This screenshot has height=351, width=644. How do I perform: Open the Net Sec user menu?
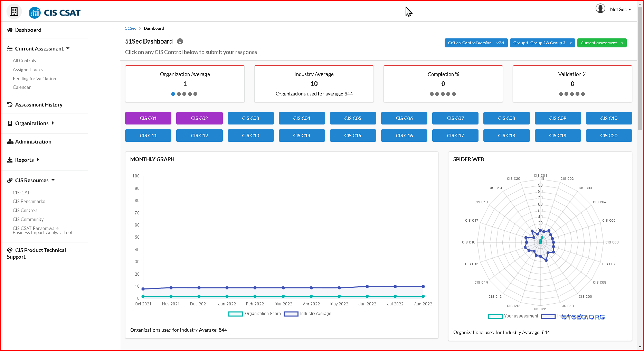(x=621, y=9)
